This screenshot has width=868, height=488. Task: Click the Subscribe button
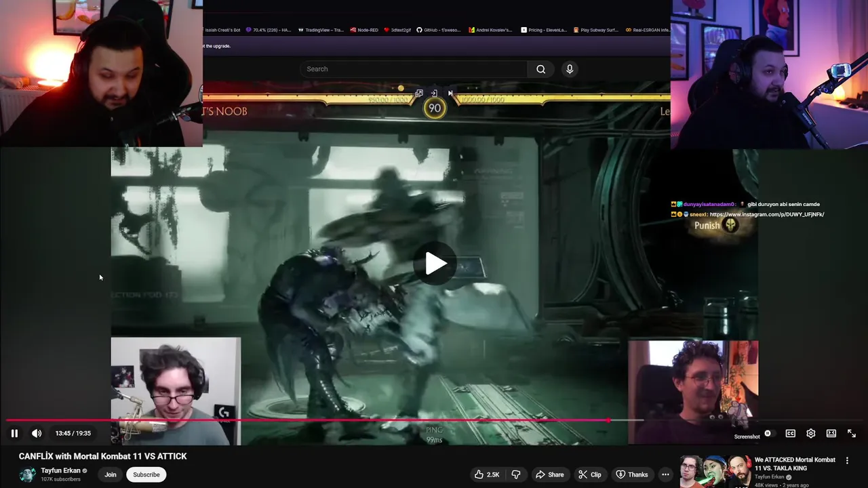pyautogui.click(x=146, y=474)
